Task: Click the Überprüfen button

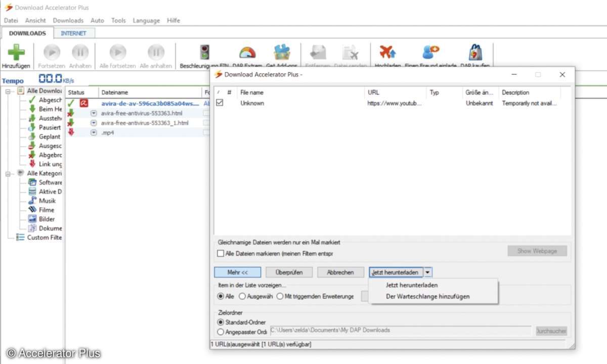Action: pos(289,272)
